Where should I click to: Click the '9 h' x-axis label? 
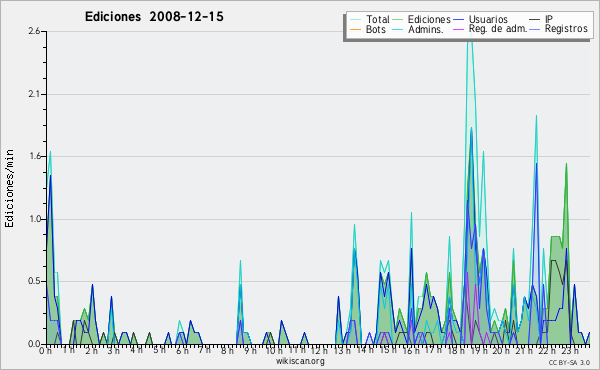pos(250,351)
